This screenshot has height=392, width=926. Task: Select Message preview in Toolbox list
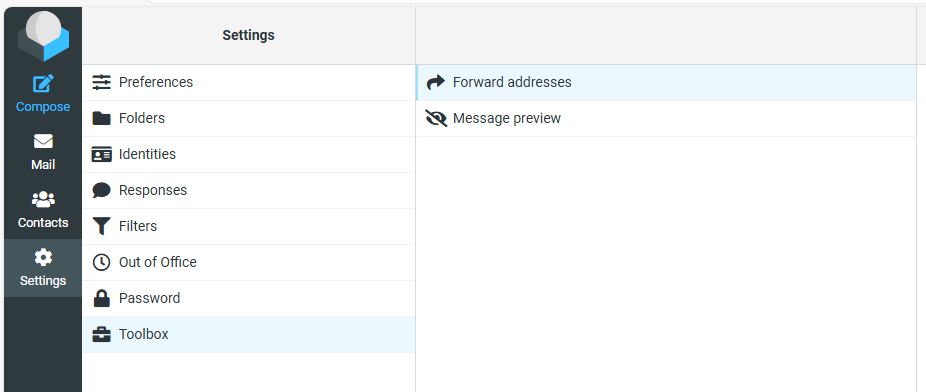click(x=666, y=119)
